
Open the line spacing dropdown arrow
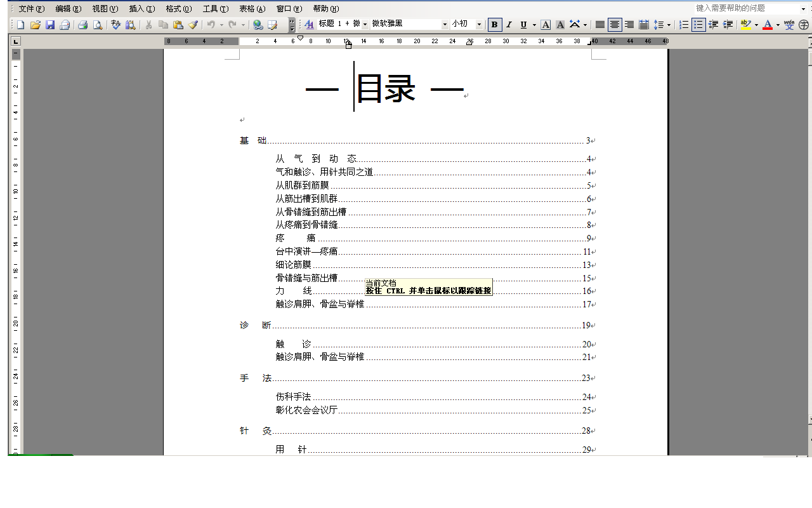point(669,25)
